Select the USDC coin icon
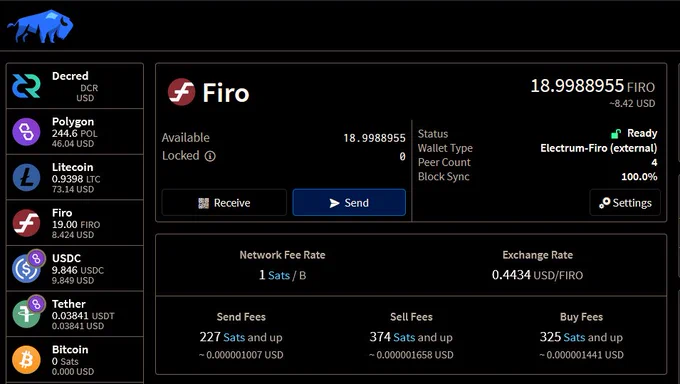The image size is (680, 384). click(26, 269)
